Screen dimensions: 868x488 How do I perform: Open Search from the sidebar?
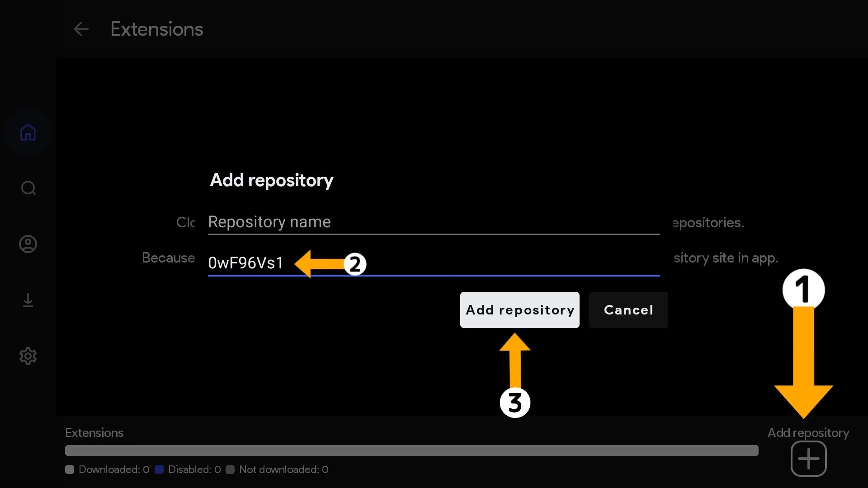click(28, 188)
